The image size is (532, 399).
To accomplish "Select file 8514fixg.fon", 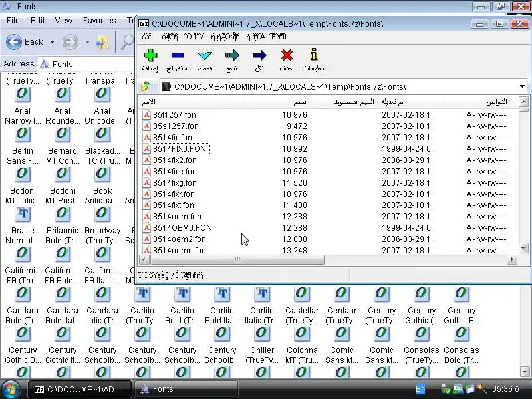I will pyautogui.click(x=175, y=182).
